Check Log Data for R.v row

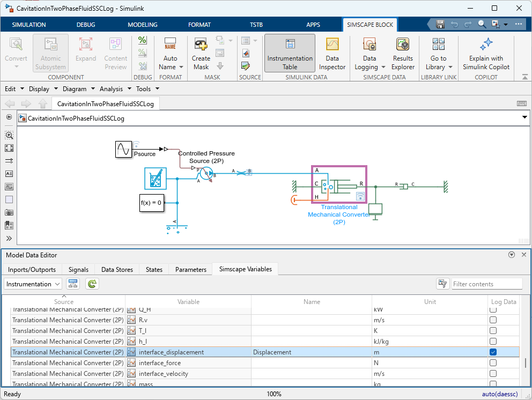[493, 320]
